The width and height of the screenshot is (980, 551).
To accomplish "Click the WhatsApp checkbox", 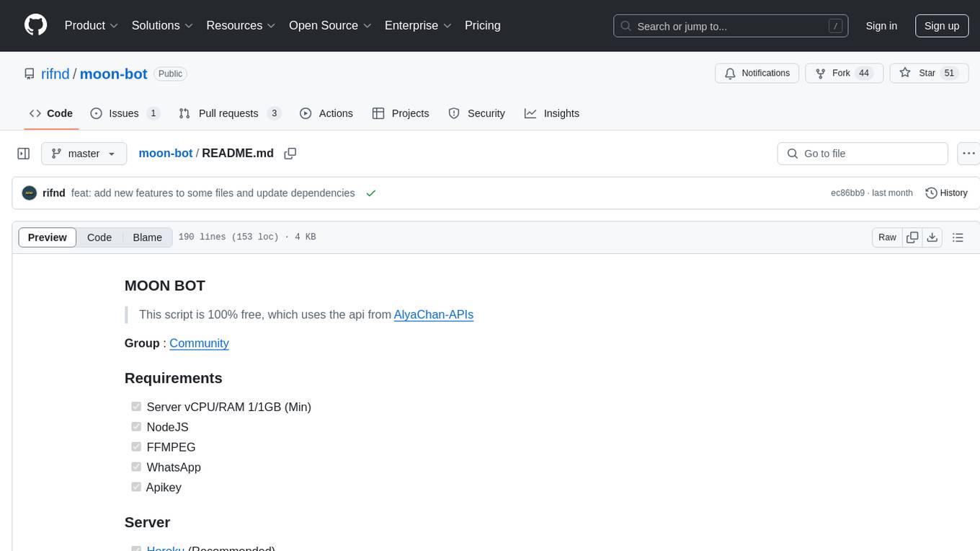I will 136,467.
